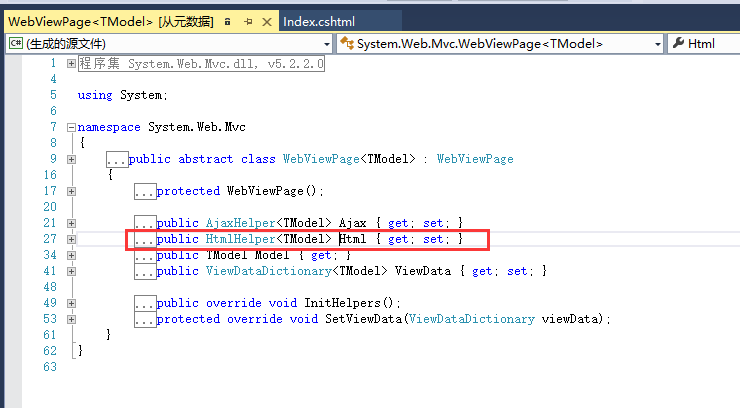Click ViewDataDictionary type on line 41
740x408 pixels.
269,271
